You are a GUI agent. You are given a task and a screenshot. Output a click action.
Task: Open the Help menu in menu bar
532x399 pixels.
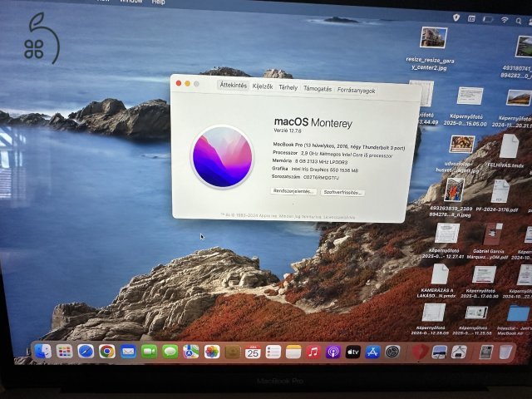[x=158, y=2]
